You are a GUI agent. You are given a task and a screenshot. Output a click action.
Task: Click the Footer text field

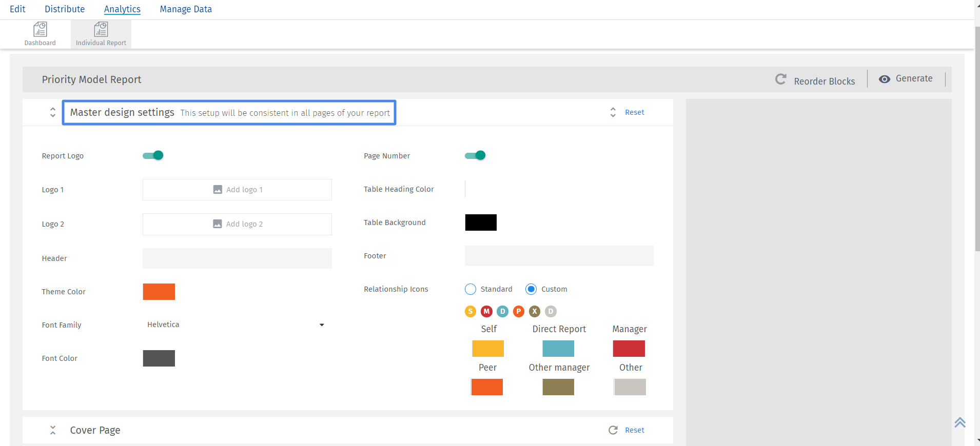point(559,256)
